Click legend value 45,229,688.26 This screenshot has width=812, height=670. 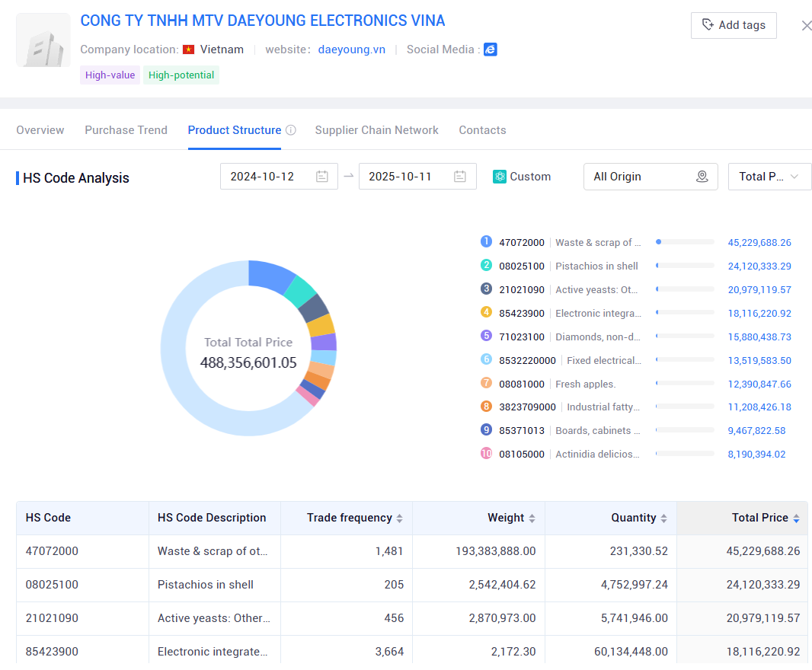(759, 242)
